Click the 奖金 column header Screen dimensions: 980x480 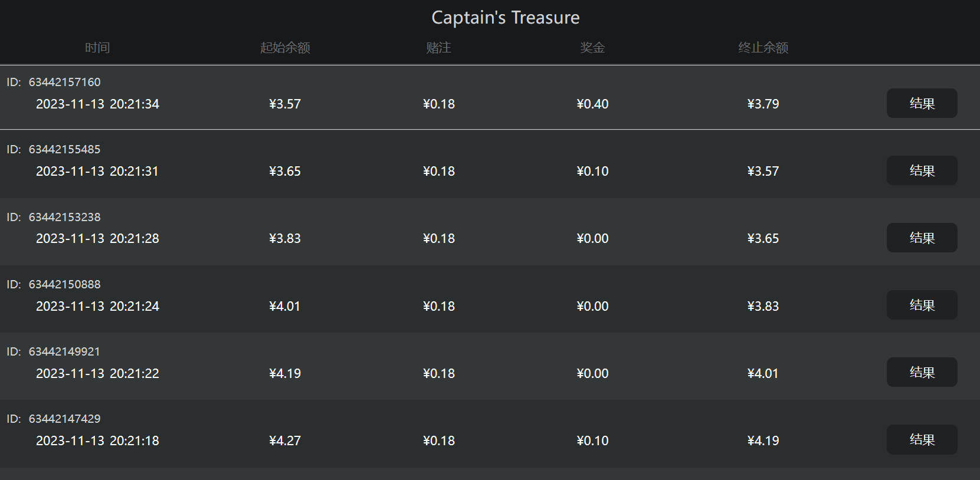click(592, 48)
